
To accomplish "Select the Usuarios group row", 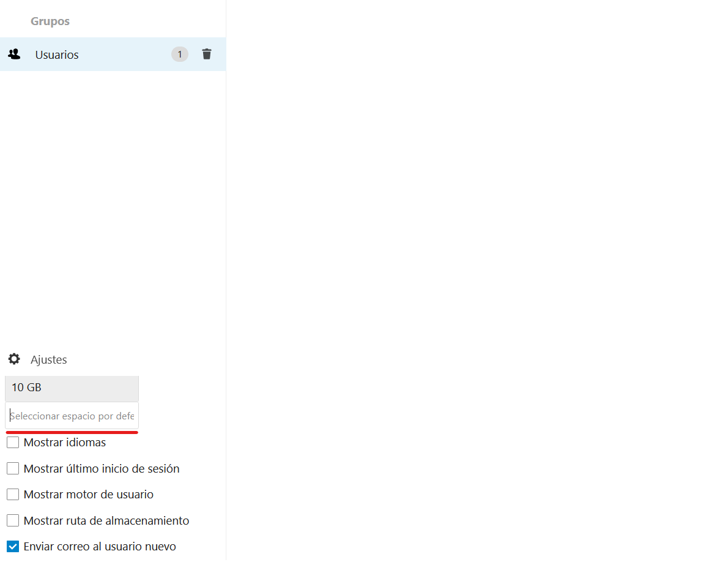I will (113, 54).
